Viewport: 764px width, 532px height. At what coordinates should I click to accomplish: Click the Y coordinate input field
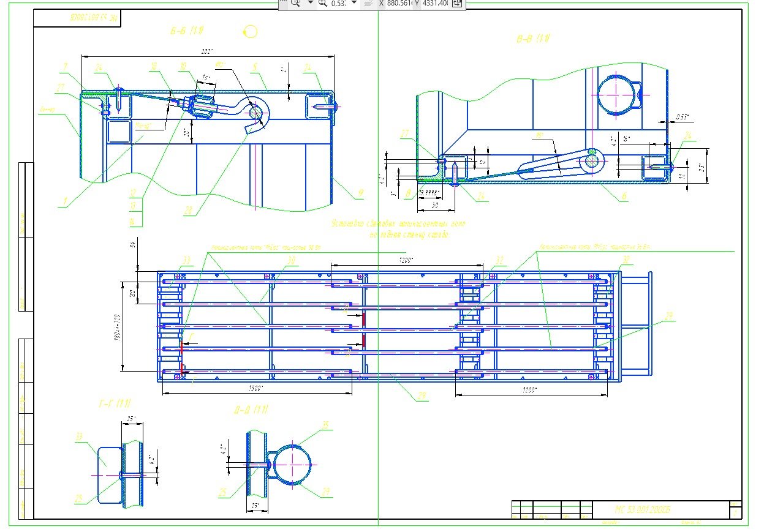pyautogui.click(x=435, y=3)
